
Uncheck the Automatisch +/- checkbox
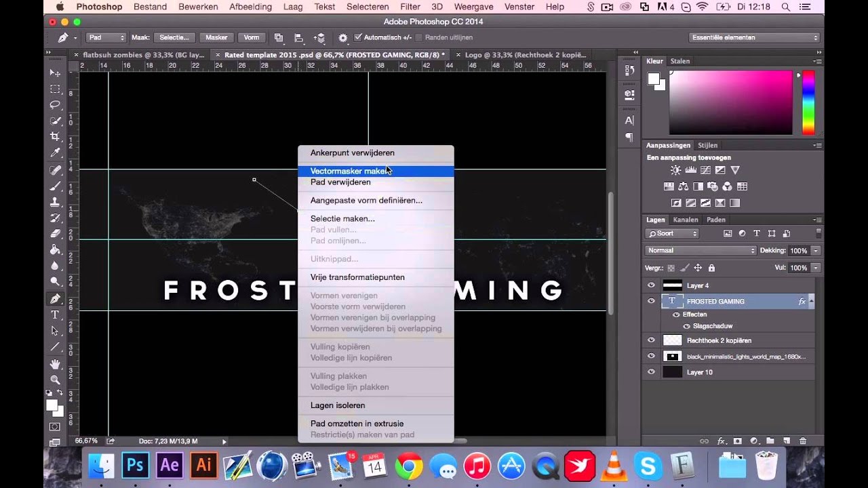click(x=358, y=38)
